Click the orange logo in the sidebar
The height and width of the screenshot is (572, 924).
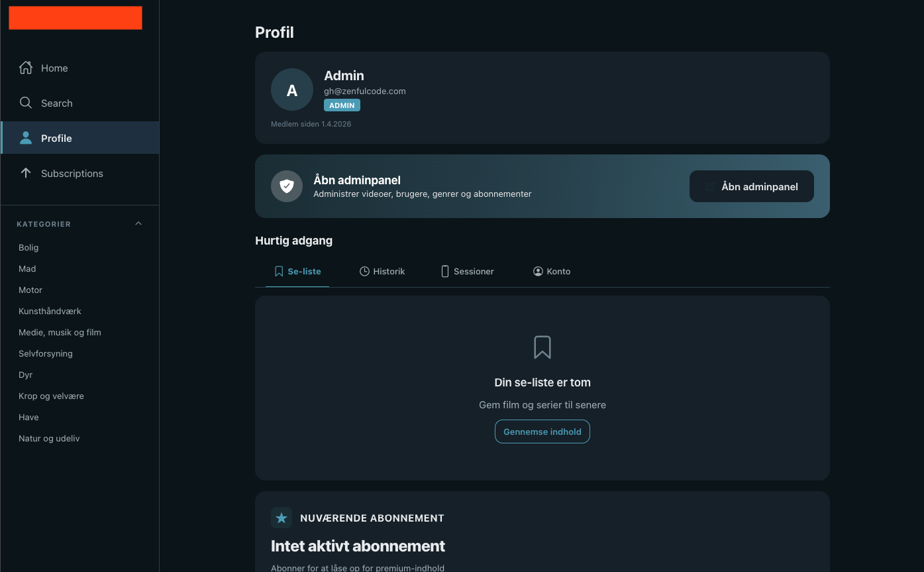(x=76, y=18)
